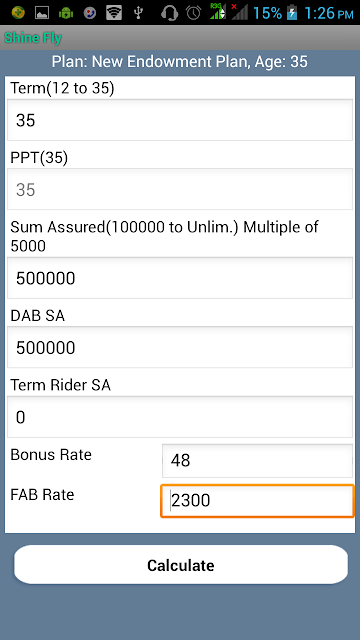Screen dimensions: 360x640
Task: Tap the disabled PPT field
Action: [180, 189]
